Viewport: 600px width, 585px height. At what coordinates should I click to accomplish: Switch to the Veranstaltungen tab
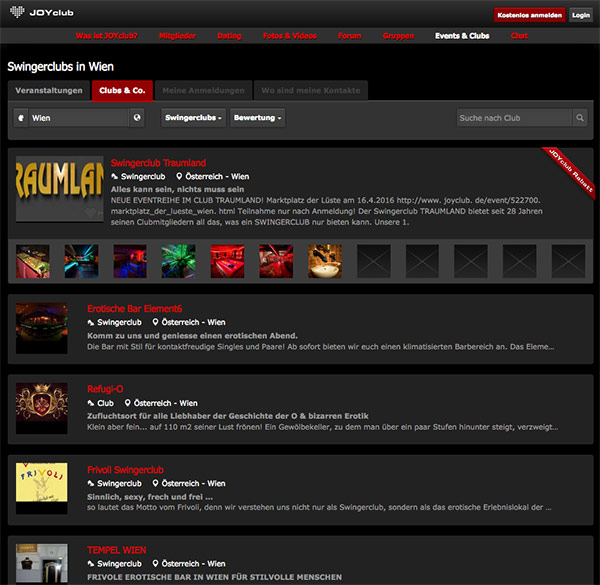tap(49, 91)
